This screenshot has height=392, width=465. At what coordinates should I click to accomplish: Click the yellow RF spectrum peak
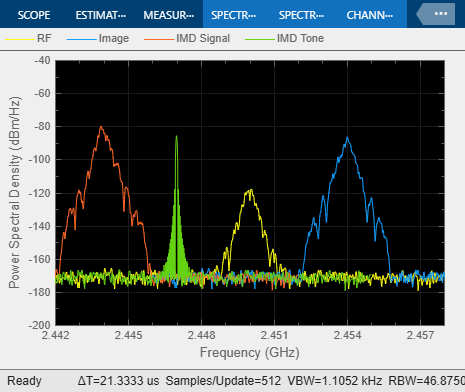click(250, 191)
